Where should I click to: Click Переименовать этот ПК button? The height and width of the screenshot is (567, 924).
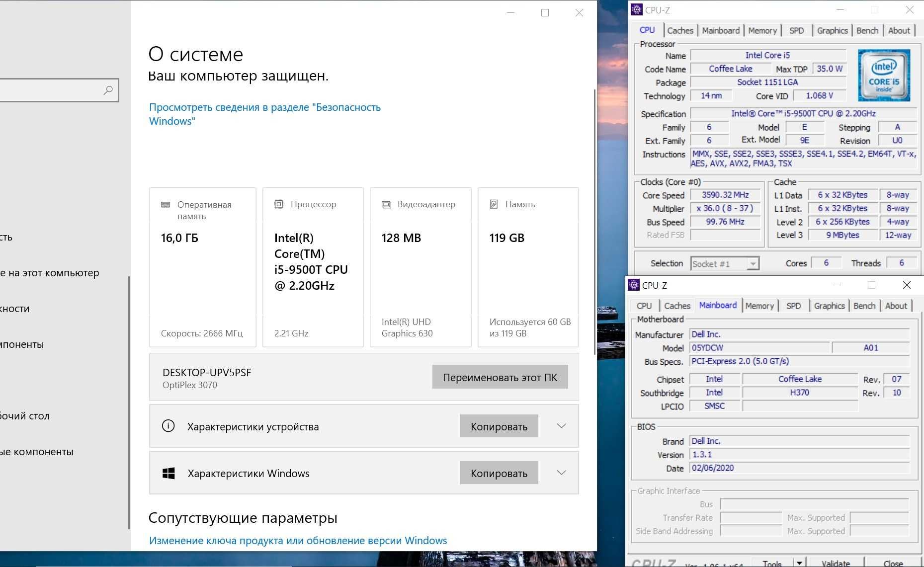(500, 377)
